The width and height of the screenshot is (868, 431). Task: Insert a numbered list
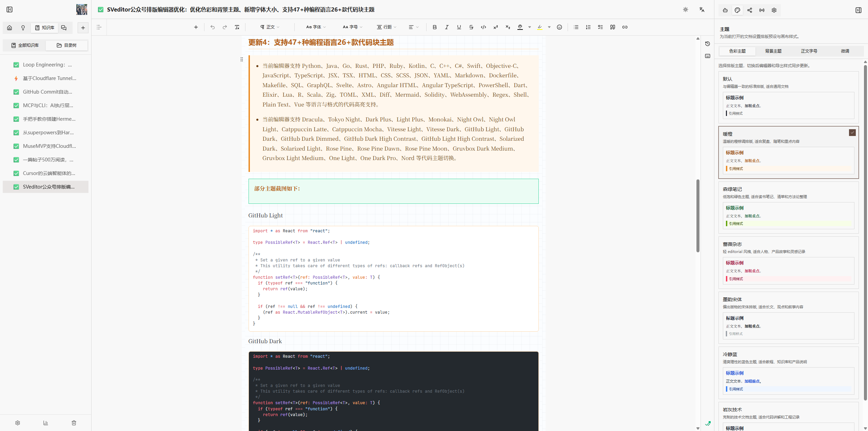pos(588,27)
